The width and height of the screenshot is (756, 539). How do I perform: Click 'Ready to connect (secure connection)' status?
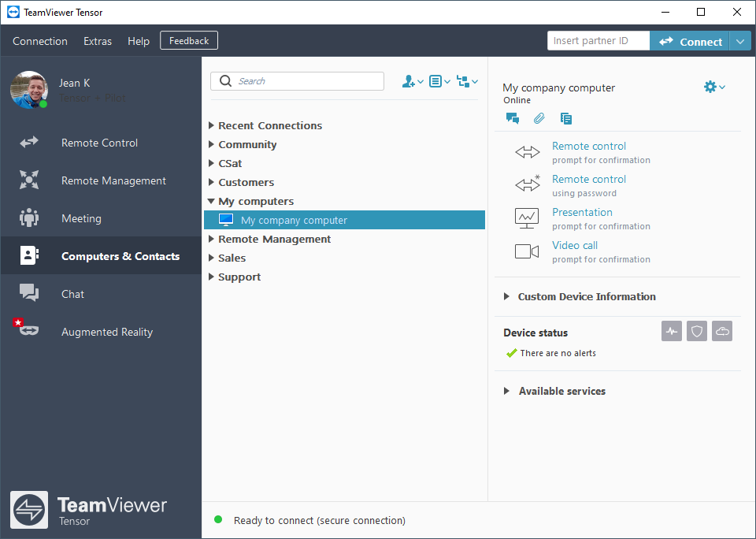[x=319, y=520]
